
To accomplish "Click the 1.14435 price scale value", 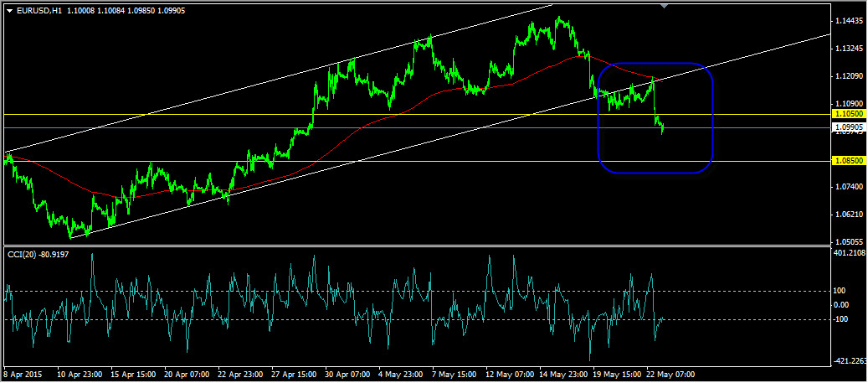I will pyautogui.click(x=850, y=21).
